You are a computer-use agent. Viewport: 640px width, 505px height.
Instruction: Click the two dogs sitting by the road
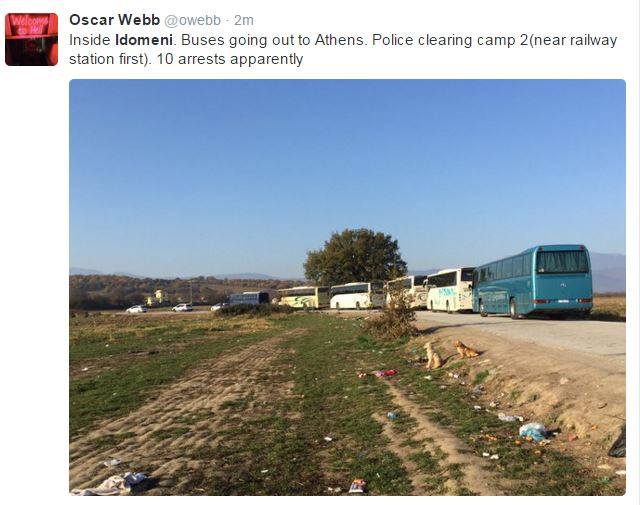pos(449,354)
